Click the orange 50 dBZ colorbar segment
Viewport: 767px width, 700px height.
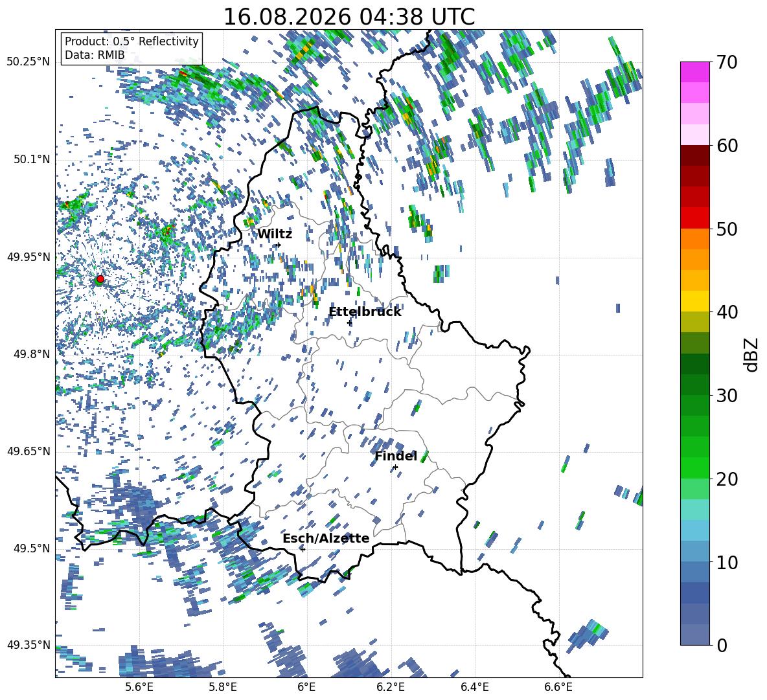pos(694,238)
